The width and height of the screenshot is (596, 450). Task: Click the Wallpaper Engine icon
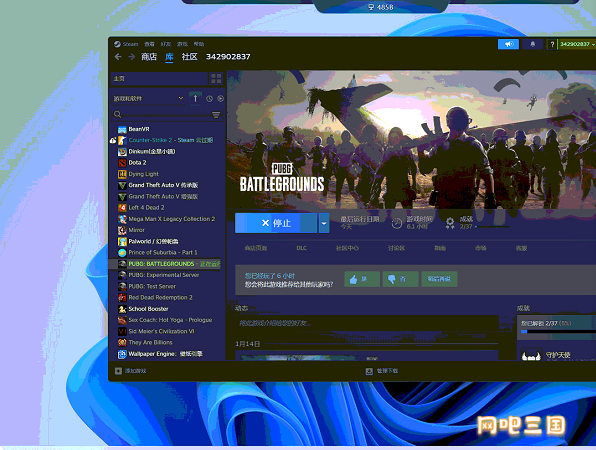click(x=122, y=354)
